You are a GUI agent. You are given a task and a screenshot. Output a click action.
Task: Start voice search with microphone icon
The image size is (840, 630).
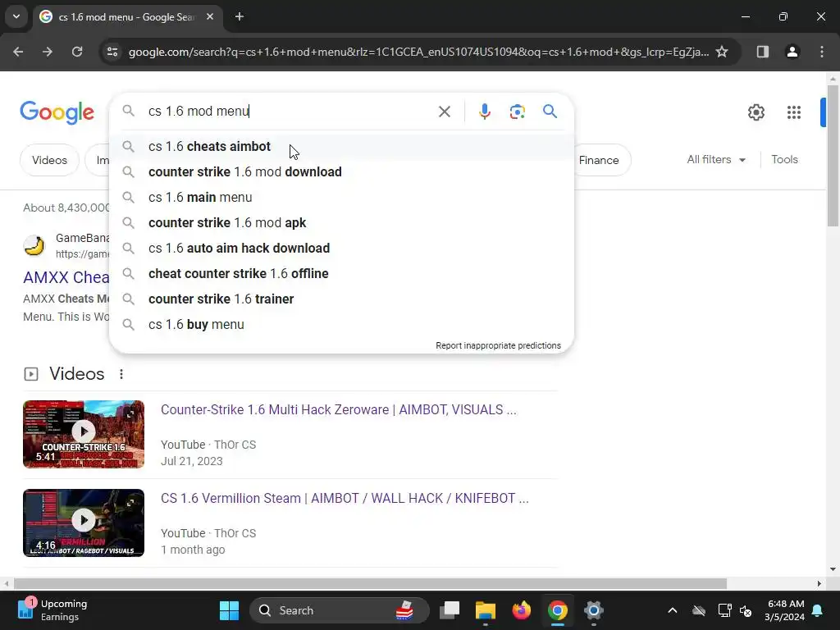[x=484, y=112]
